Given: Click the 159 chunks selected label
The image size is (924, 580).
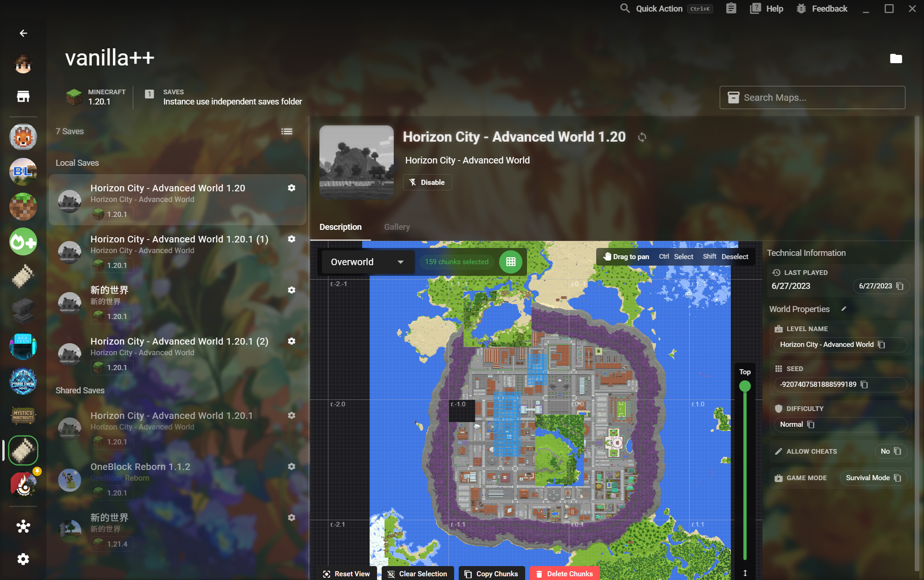Looking at the screenshot, I should pos(456,262).
